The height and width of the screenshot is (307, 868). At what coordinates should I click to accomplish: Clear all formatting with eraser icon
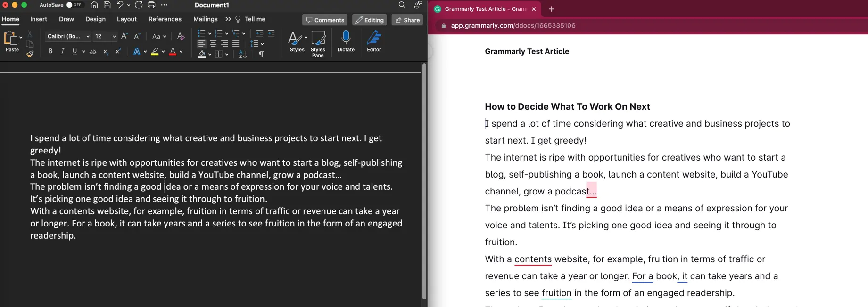181,36
